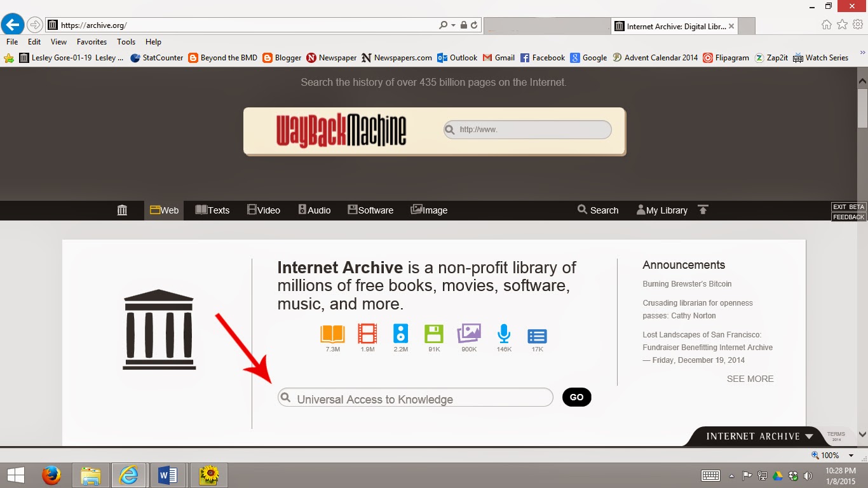Open My Library in the navigation bar
Screen dimensions: 868x488
point(661,210)
